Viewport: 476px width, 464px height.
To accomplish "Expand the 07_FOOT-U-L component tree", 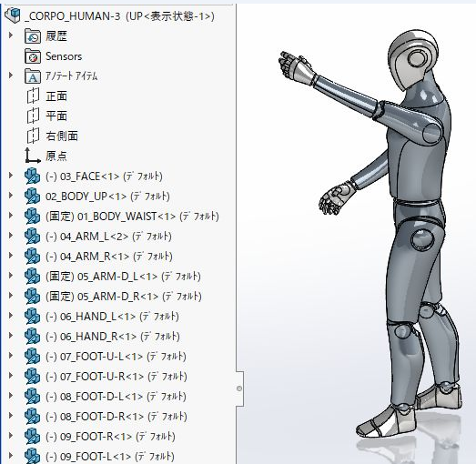I will tap(11, 356).
